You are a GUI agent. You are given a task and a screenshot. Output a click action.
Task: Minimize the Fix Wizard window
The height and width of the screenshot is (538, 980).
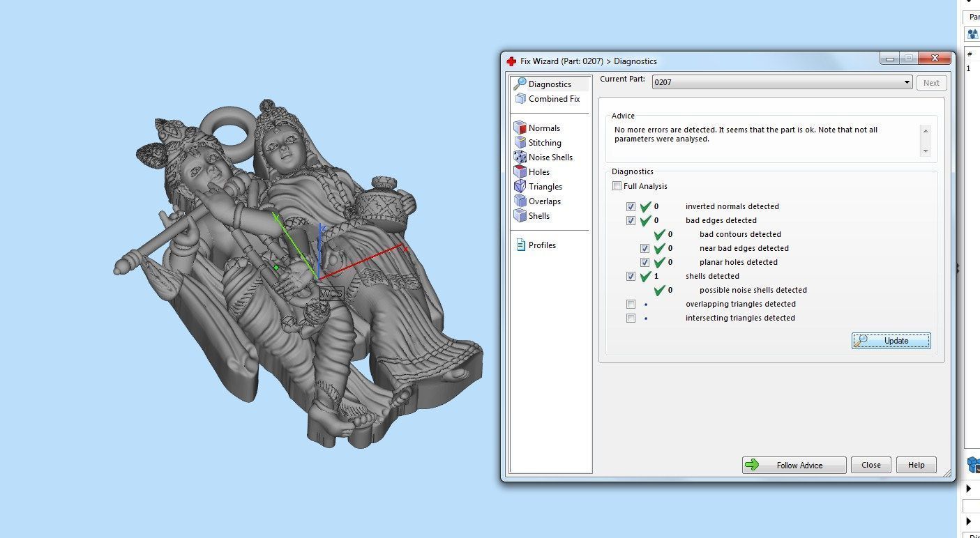click(x=889, y=59)
